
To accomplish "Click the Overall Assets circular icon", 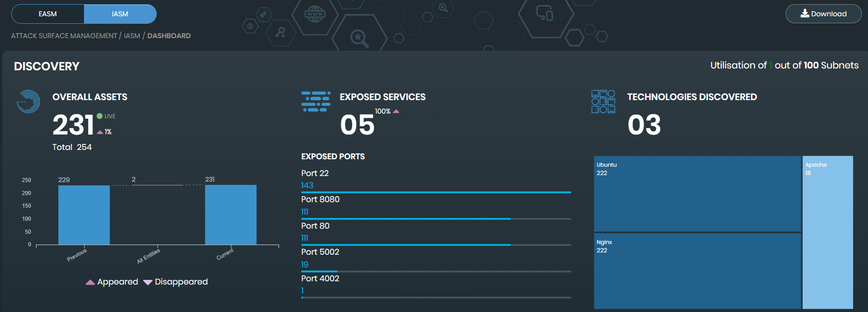I will tap(28, 102).
